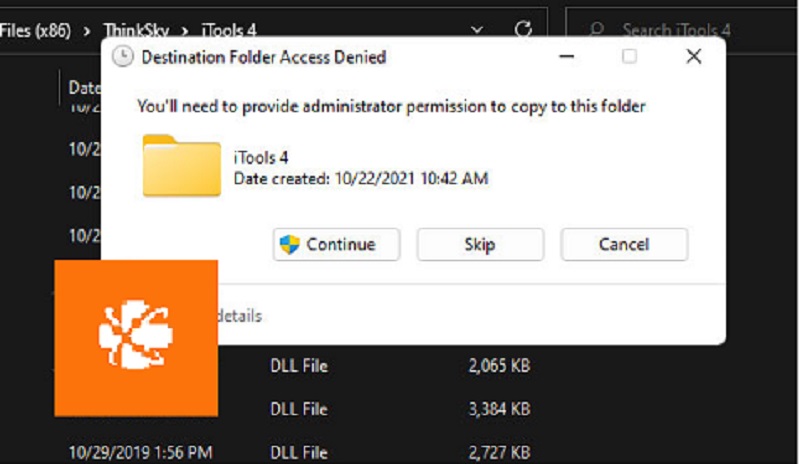Click the Continue button with shield
This screenshot has height=464, width=800.
336,245
